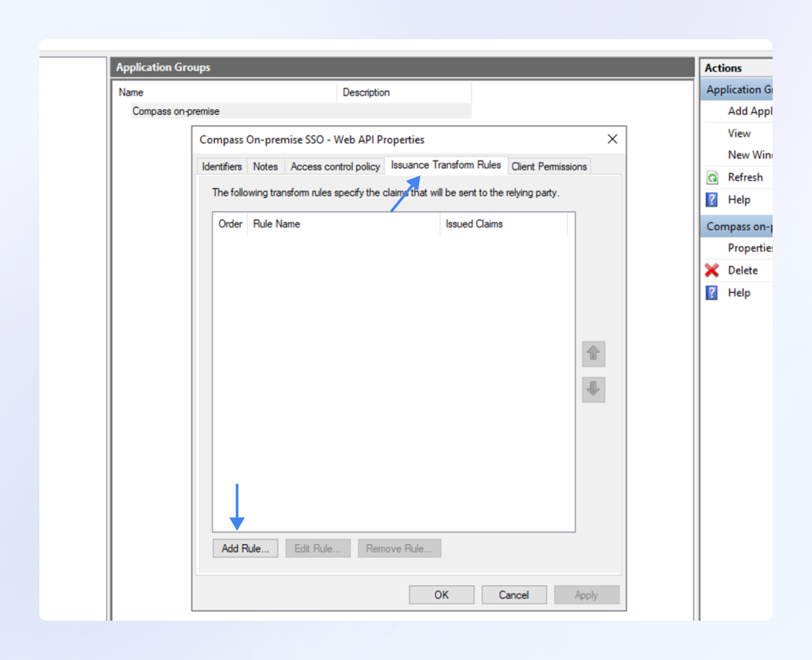The image size is (812, 660).
Task: Select the Compass on-premise application group row
Action: pyautogui.click(x=176, y=111)
